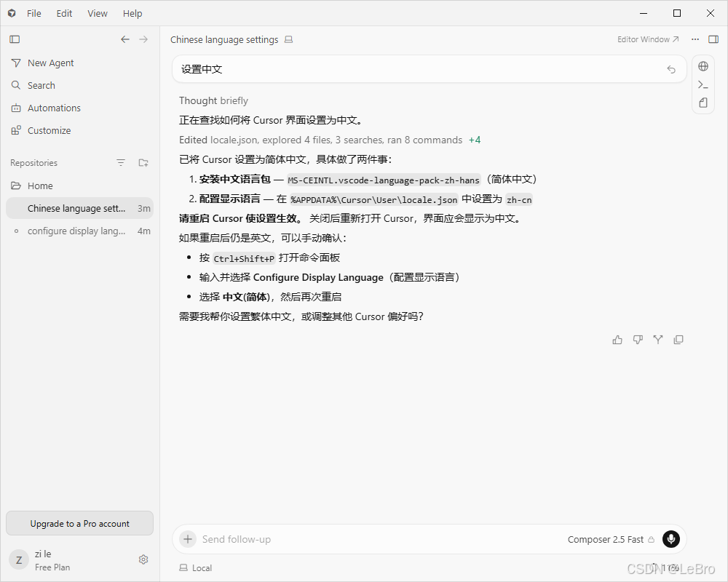Give thumbs down to the response
The height and width of the screenshot is (582, 728).
638,340
